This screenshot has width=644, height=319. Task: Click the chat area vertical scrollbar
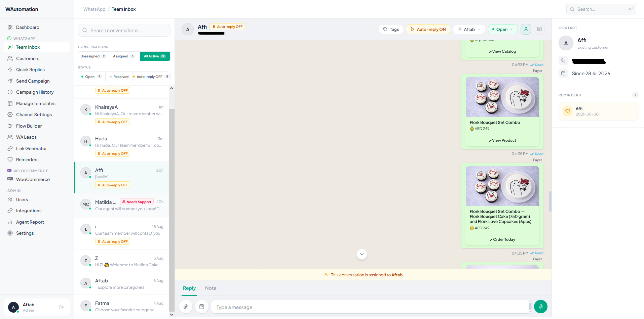[550, 201]
